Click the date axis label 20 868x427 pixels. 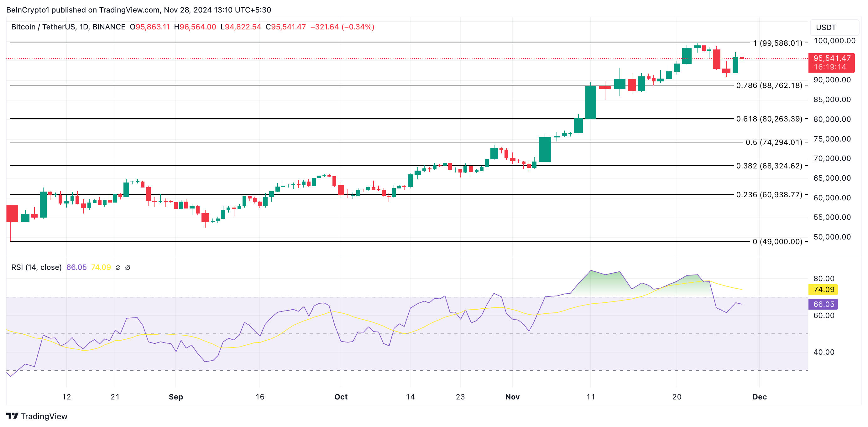(x=677, y=397)
